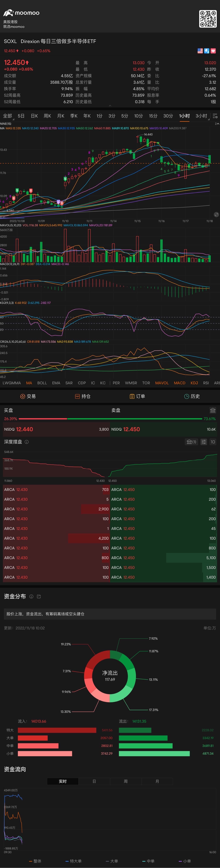220x868 pixels.
Task: Open the chart settings icon after 3小时
Action: [x=215, y=116]
